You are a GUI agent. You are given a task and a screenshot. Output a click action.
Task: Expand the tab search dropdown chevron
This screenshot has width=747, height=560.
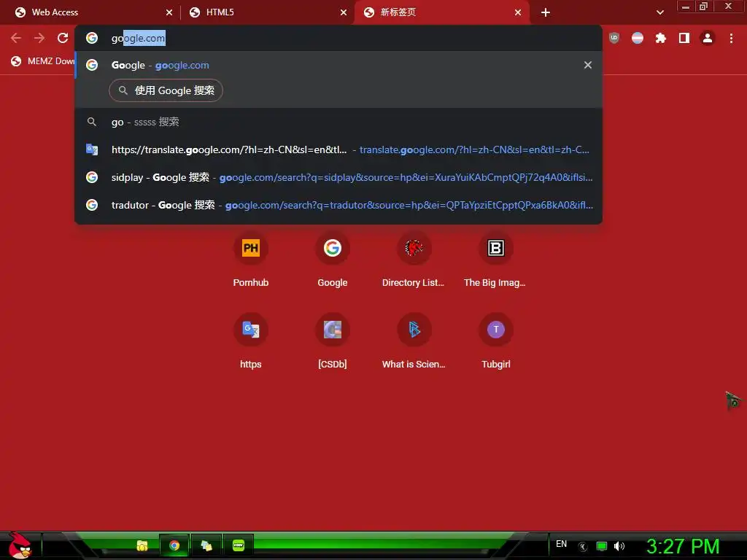coord(659,12)
